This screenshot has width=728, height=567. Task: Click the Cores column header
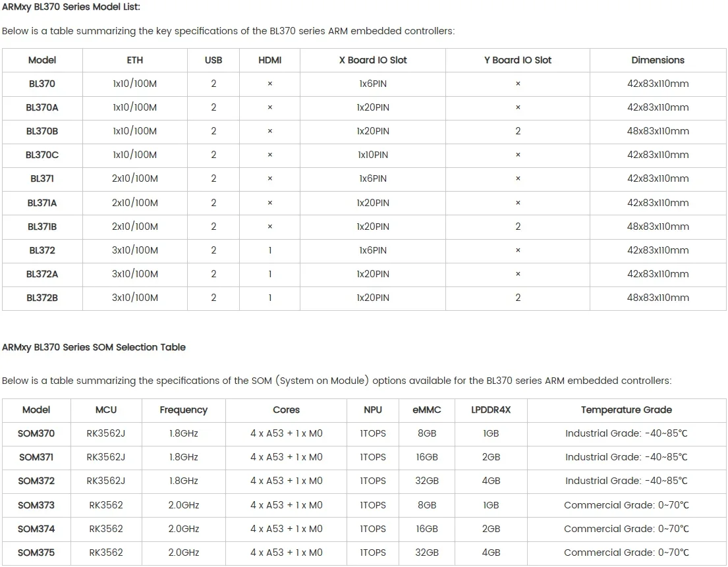coord(286,410)
